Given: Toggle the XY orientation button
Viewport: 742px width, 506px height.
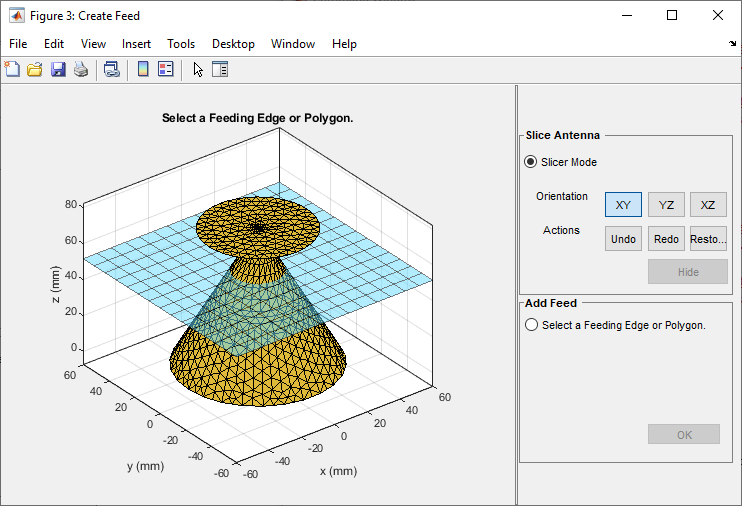Looking at the screenshot, I should 623,205.
